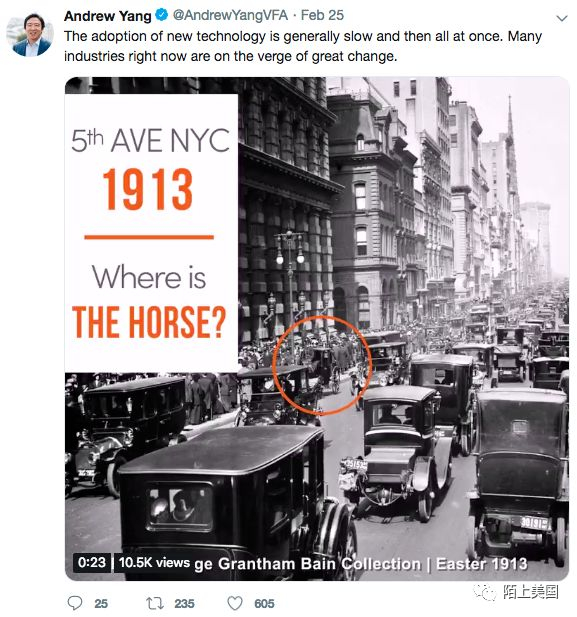Screen dimensions: 577x617
Task: Click the 0:23 video duration badge
Action: [91, 562]
